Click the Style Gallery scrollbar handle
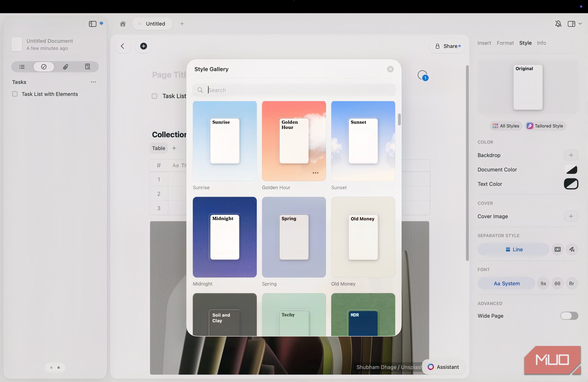This screenshot has height=382, width=588. [399, 119]
